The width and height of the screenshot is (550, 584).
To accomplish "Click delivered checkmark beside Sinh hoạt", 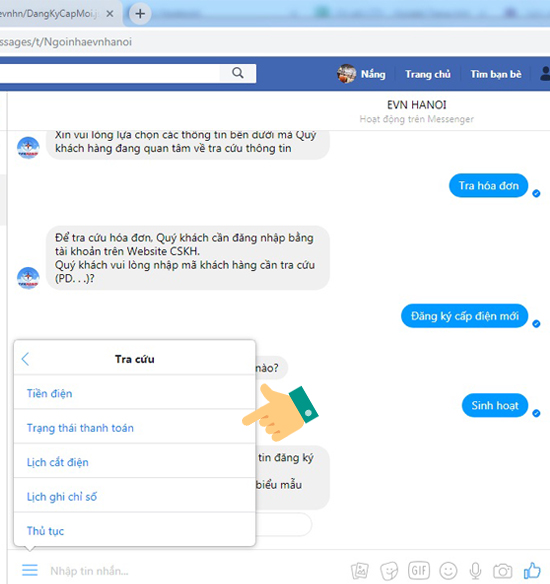I will tap(536, 413).
